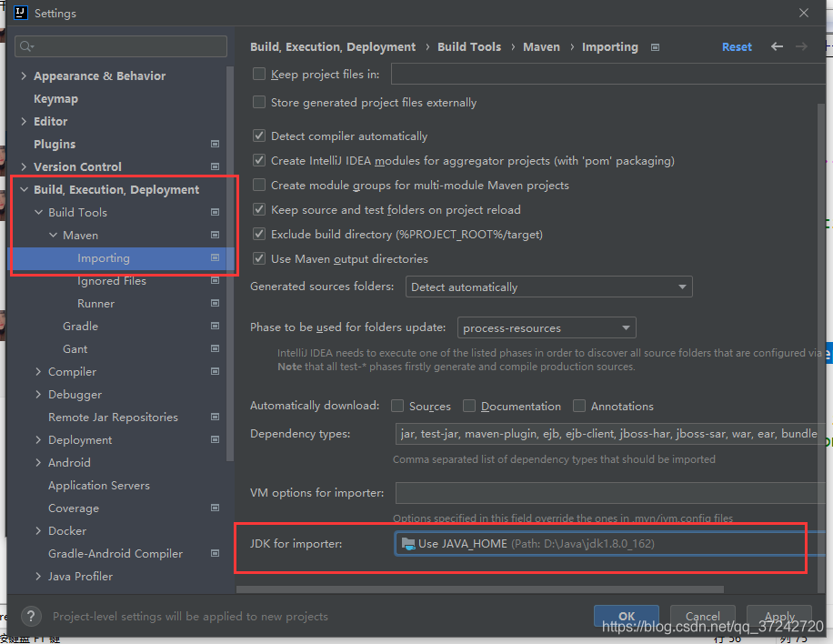The width and height of the screenshot is (833, 644).
Task: Expand Version Control section
Action: tap(24, 166)
